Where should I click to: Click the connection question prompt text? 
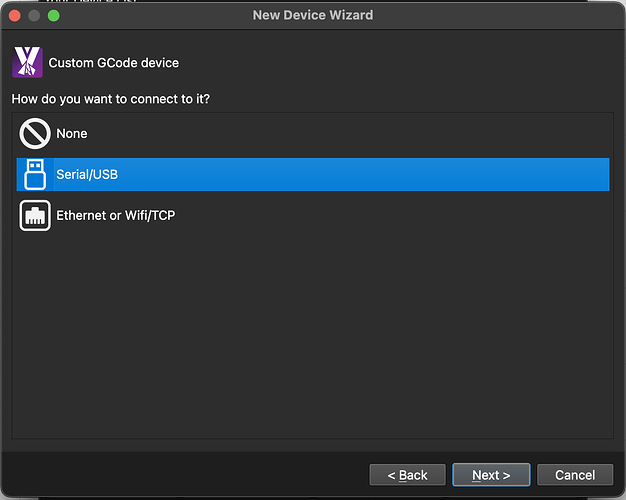[x=117, y=99]
